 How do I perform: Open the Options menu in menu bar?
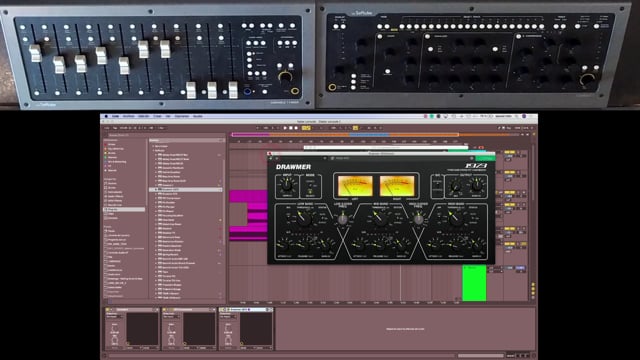[x=182, y=116]
